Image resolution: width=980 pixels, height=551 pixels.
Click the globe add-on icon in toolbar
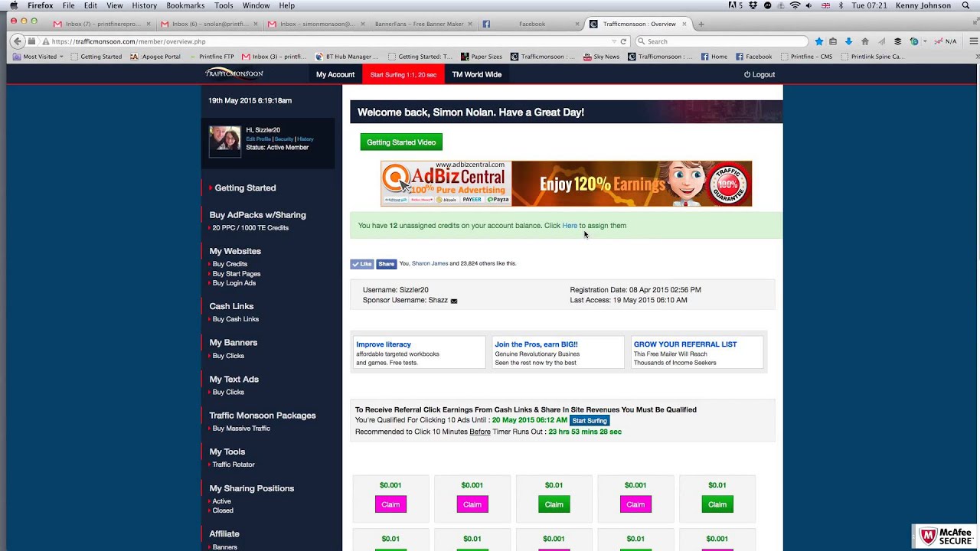coord(914,41)
